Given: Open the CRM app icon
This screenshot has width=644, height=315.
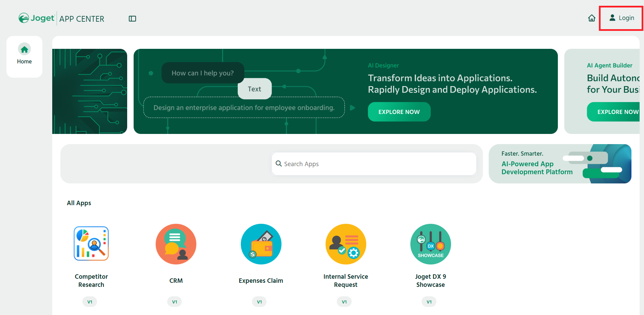Looking at the screenshot, I should coord(176,244).
